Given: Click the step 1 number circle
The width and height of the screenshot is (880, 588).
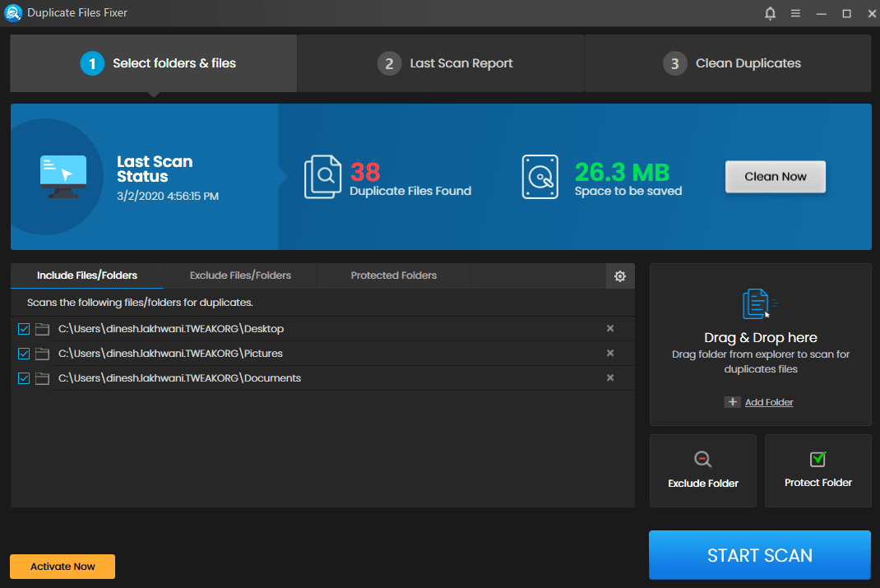Looking at the screenshot, I should pos(92,63).
